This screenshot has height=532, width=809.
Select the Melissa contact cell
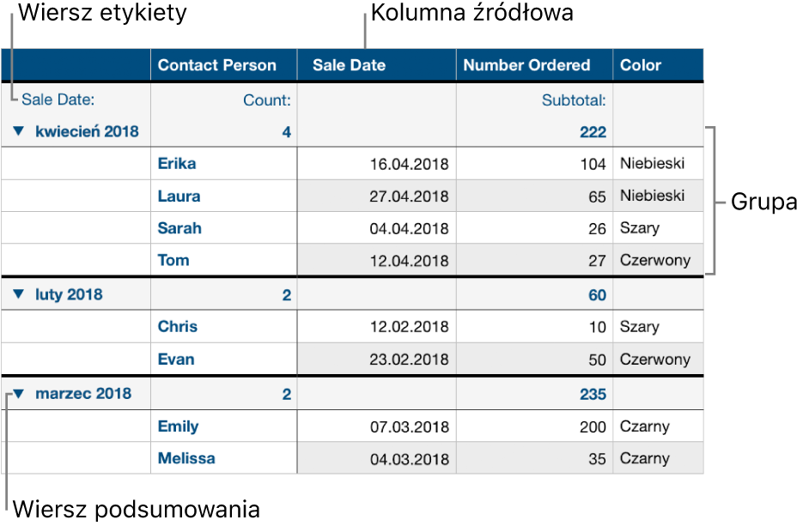(x=224, y=457)
